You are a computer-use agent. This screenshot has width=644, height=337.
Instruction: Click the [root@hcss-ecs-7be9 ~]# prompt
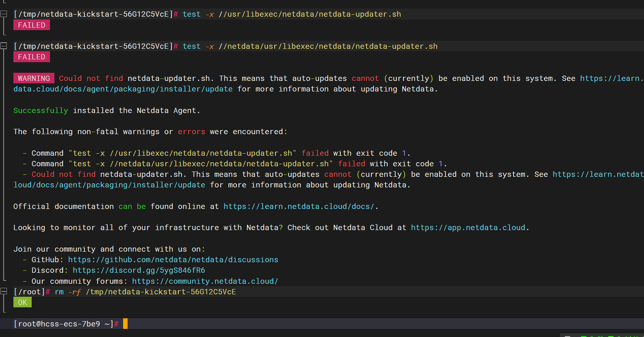pyautogui.click(x=66, y=324)
